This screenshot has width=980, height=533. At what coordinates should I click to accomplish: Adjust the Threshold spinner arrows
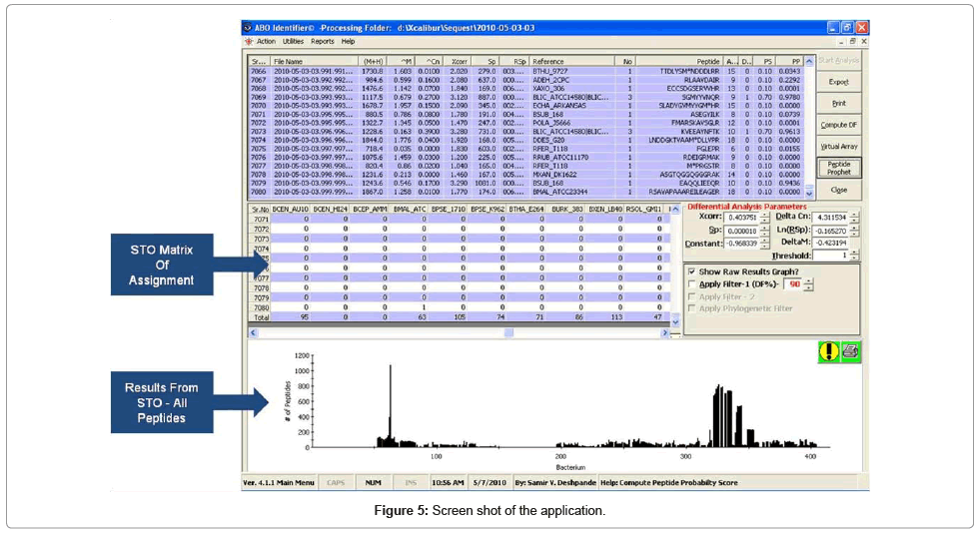point(854,256)
